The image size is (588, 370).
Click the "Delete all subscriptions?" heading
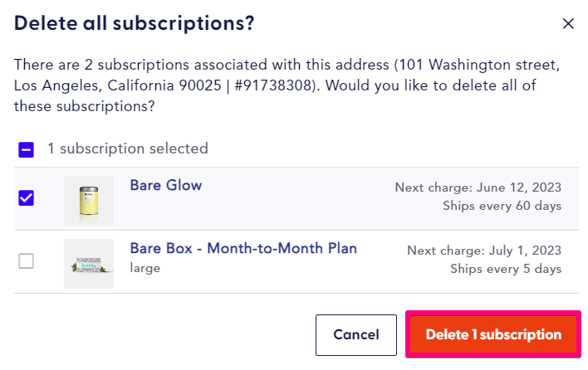(135, 23)
